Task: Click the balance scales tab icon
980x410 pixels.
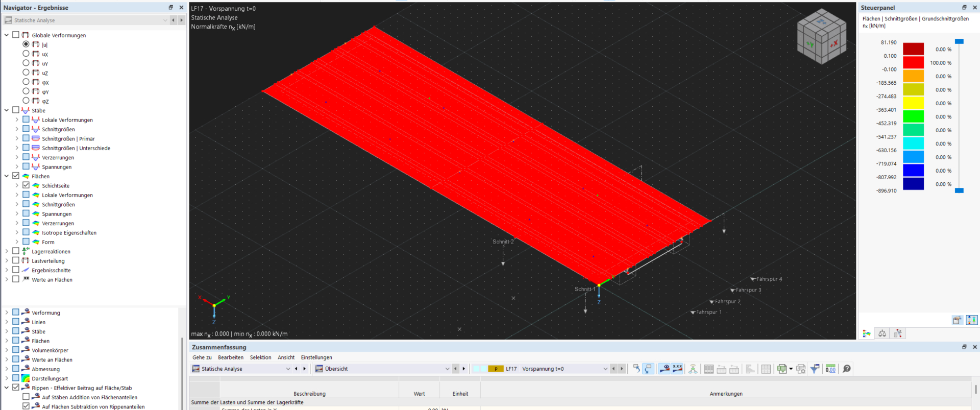Action: click(882, 333)
